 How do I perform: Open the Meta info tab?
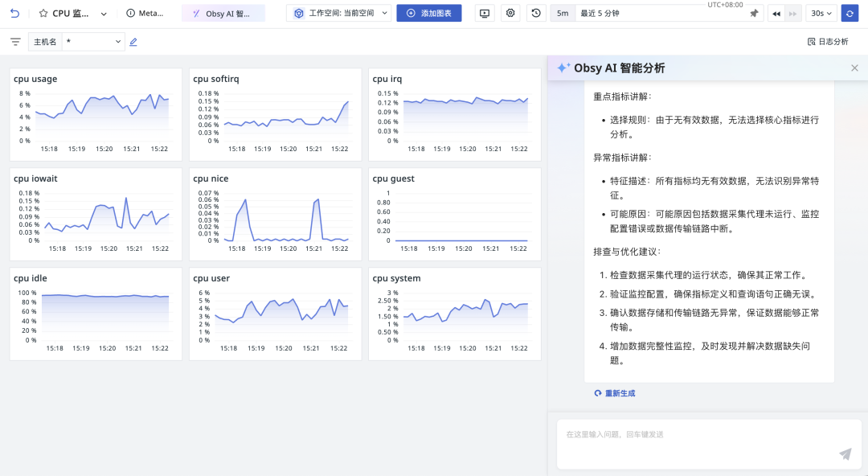coord(145,14)
